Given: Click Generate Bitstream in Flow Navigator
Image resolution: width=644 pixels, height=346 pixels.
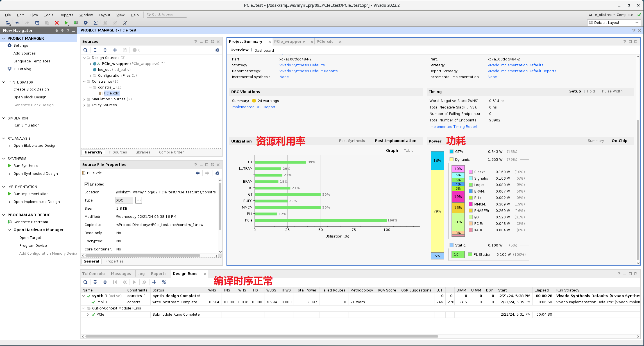Looking at the screenshot, I should pos(31,222).
